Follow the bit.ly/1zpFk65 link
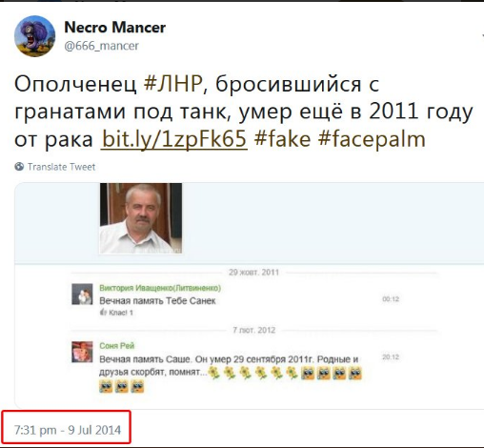Screen dimensions: 484x448 click(x=174, y=139)
